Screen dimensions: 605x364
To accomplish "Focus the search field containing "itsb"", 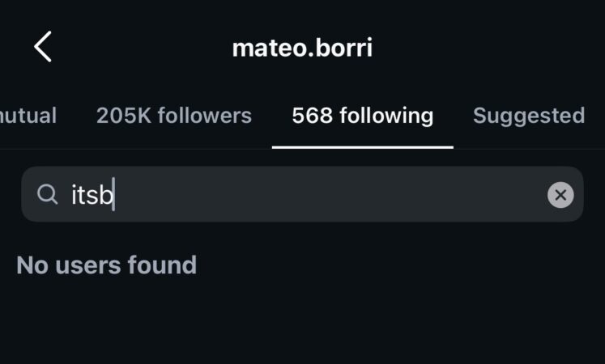I will pos(303,194).
